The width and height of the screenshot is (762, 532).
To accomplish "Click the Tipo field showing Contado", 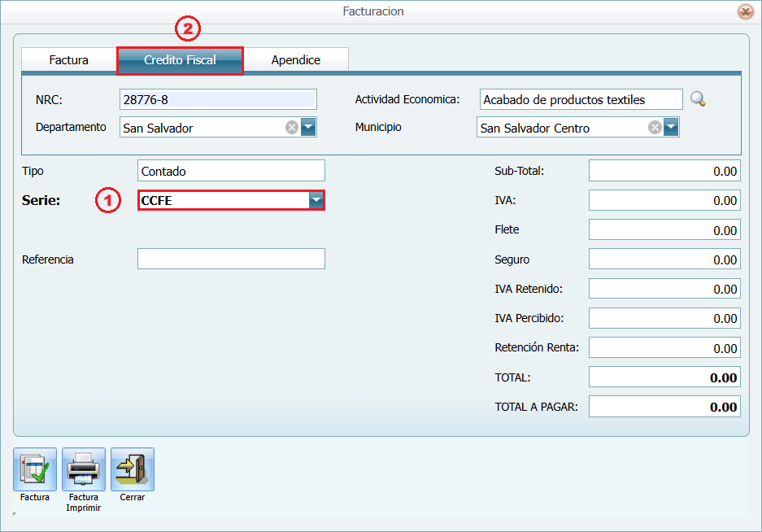I will [231, 171].
